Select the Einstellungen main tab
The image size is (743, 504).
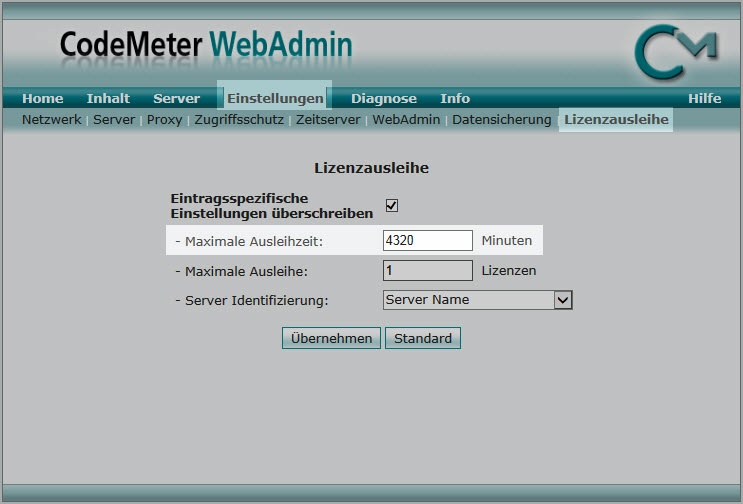coord(275,99)
